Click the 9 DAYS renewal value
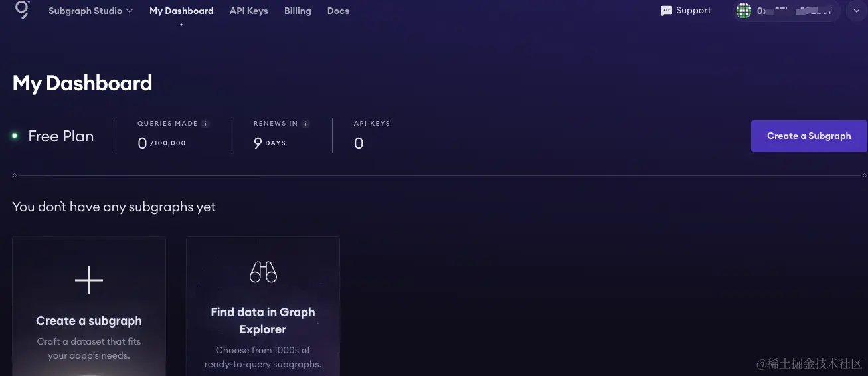 coord(270,143)
